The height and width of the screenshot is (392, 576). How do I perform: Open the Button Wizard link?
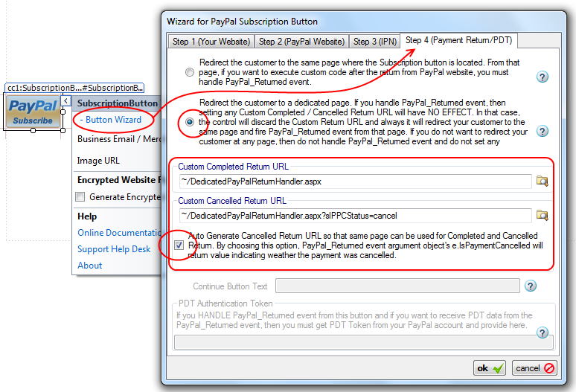(x=114, y=120)
